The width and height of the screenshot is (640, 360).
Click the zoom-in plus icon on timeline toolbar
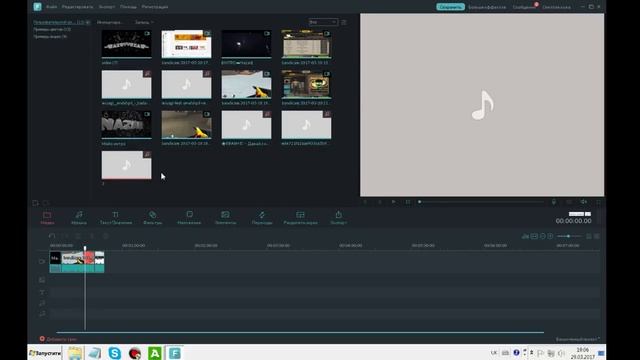550,236
